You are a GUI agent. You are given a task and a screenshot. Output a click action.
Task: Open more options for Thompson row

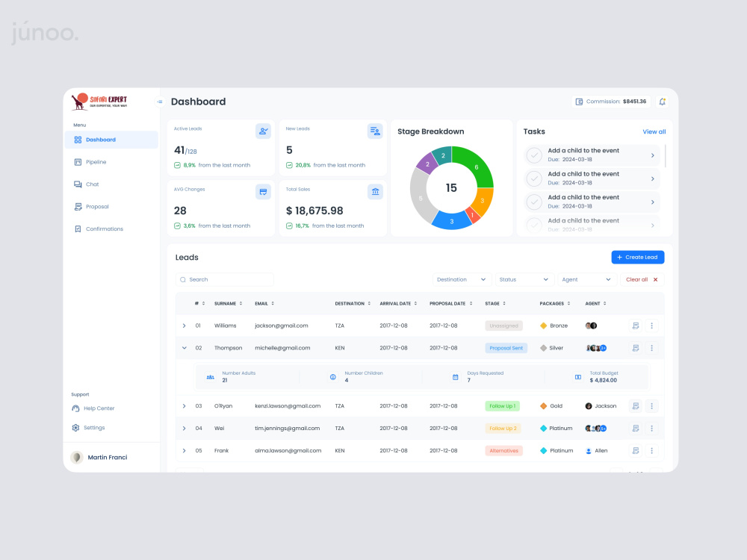pos(651,348)
